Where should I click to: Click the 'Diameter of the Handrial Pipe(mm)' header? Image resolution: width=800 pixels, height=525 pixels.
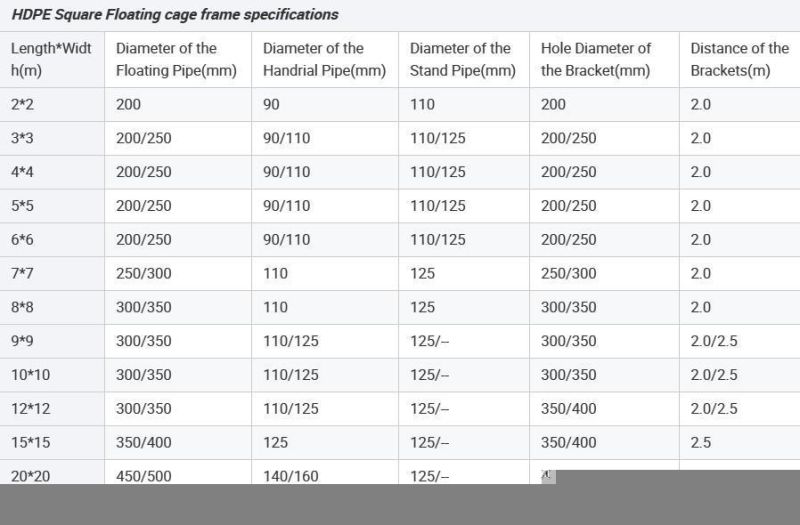324,59
